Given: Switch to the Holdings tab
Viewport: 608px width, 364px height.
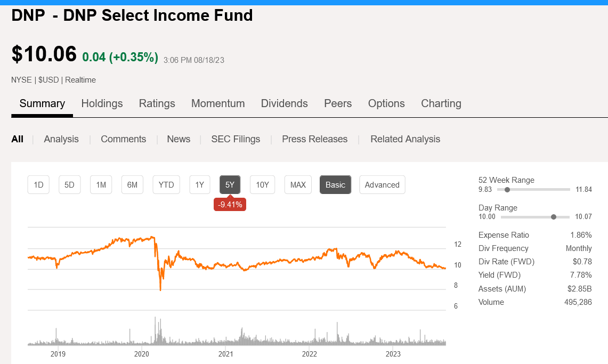Looking at the screenshot, I should pyautogui.click(x=102, y=103).
